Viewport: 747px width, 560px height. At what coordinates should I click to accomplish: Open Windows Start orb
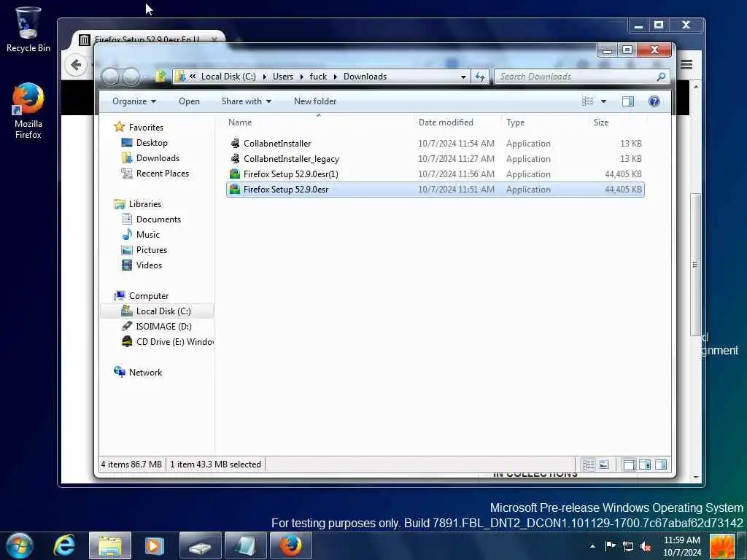pos(20,545)
